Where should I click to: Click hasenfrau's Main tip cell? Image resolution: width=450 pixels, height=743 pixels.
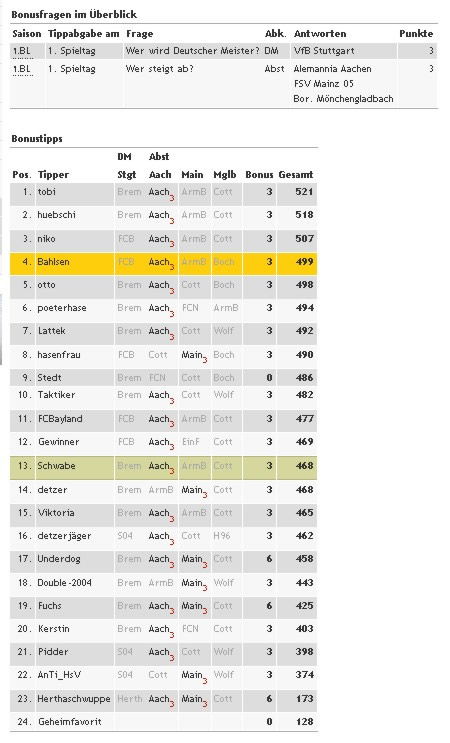pos(194,355)
